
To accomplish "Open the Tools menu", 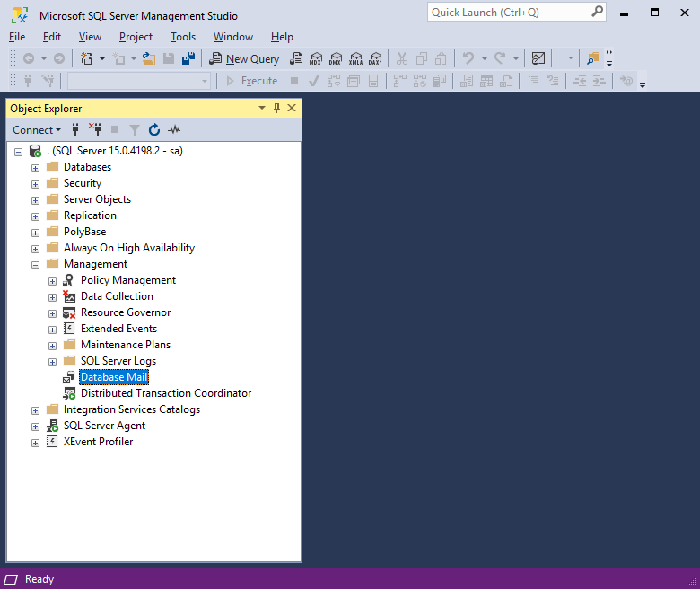I will pyautogui.click(x=183, y=37).
